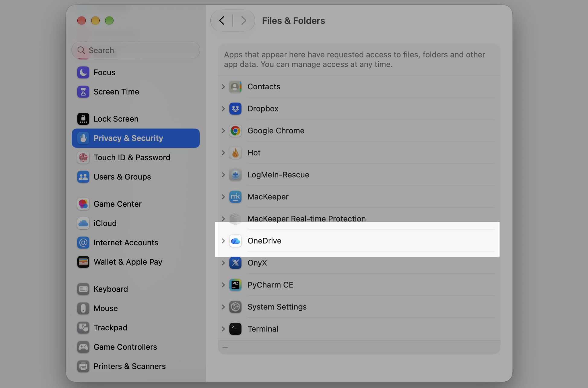
Task: Click the yellow minimize window button
Action: pyautogui.click(x=95, y=21)
